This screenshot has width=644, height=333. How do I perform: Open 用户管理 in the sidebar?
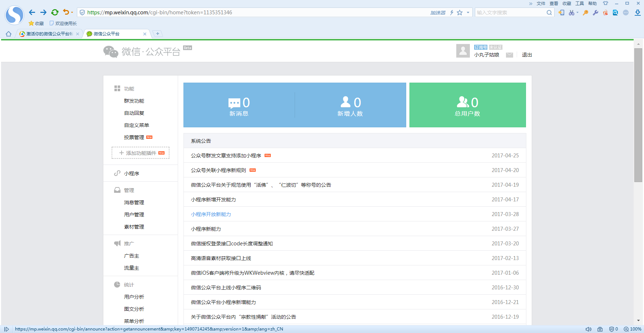click(134, 215)
